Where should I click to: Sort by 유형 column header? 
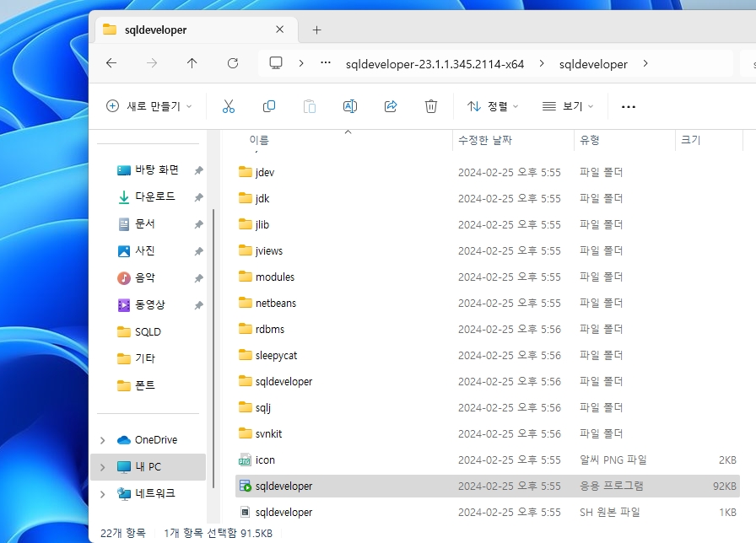point(590,140)
